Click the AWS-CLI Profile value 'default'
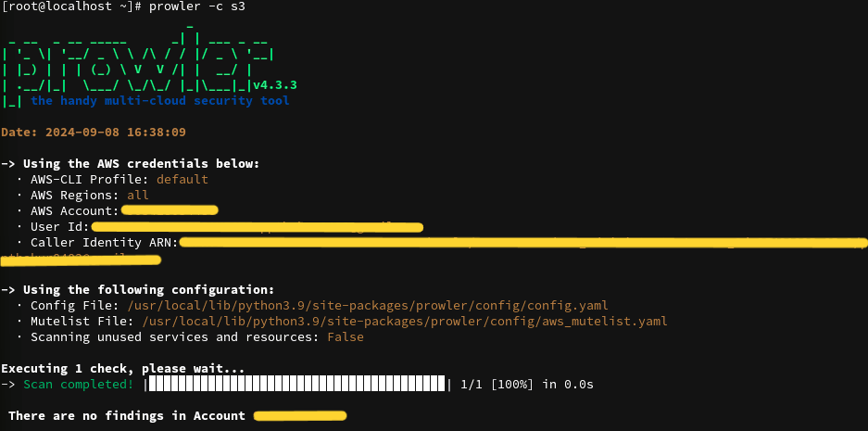 pyautogui.click(x=182, y=180)
